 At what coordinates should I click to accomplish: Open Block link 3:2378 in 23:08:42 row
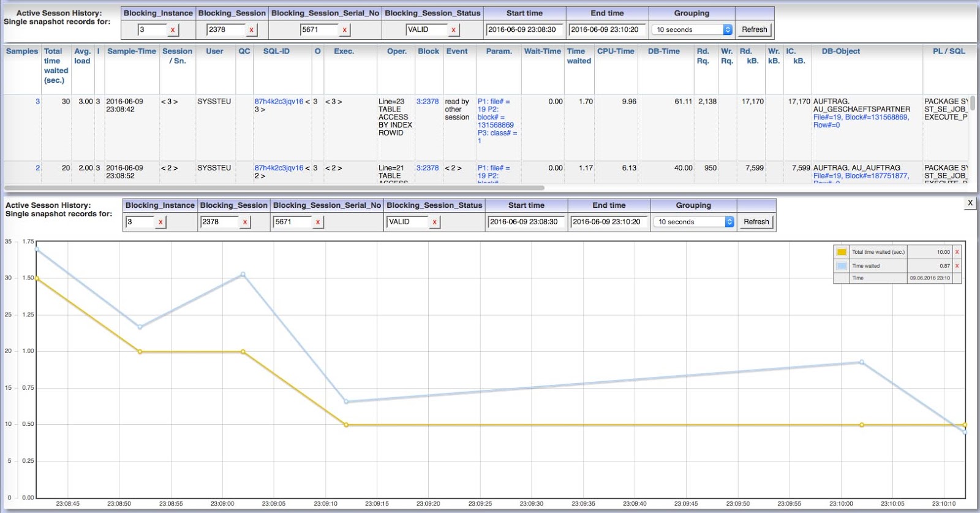(x=428, y=102)
